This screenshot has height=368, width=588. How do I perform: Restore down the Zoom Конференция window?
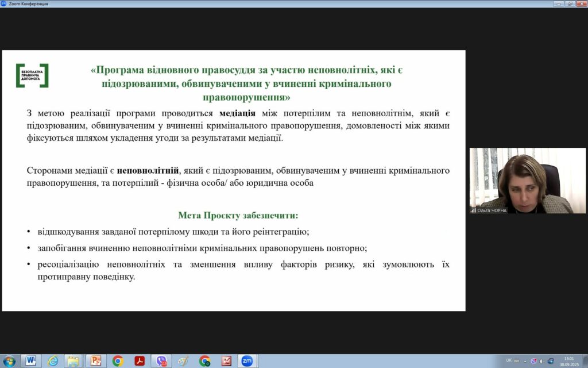(x=570, y=3)
